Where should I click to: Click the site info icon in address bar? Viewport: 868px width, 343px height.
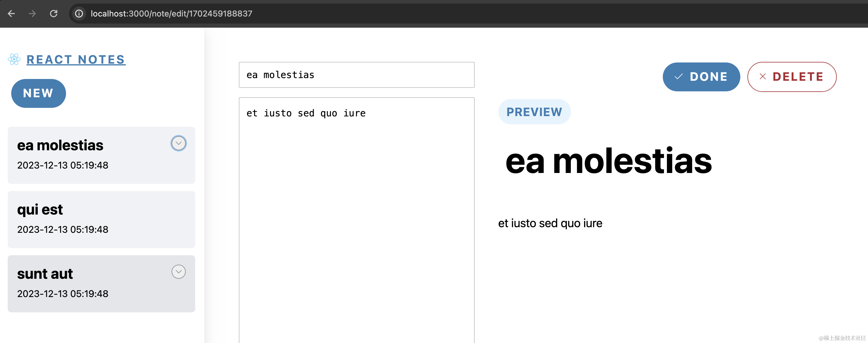click(x=79, y=14)
